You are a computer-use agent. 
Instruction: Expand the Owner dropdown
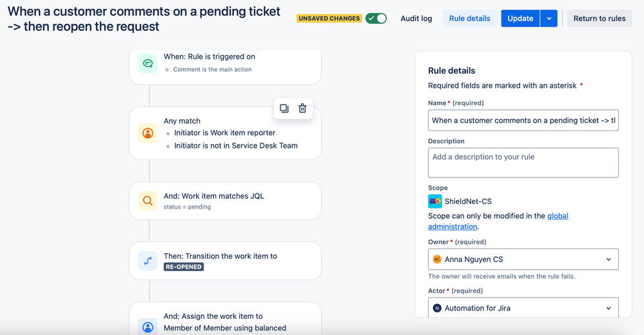click(523, 259)
